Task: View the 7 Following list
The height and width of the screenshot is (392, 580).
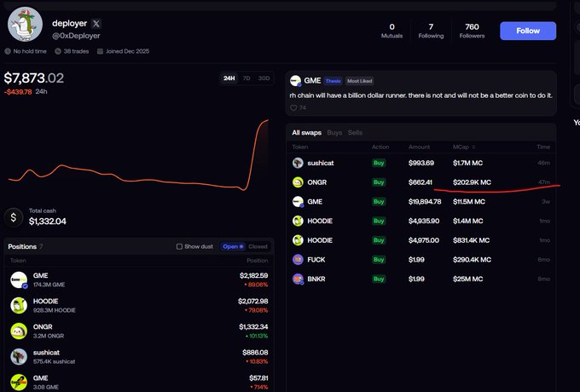Action: 431,31
